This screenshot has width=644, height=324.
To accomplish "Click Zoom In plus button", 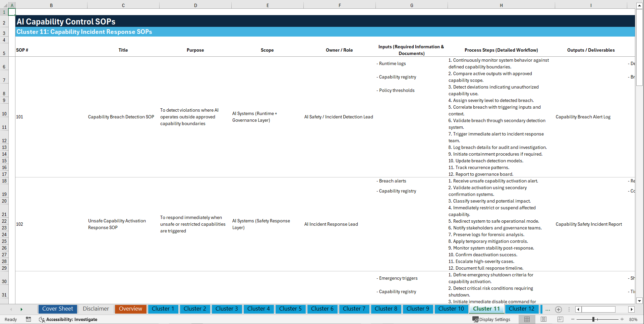I will pyautogui.click(x=623, y=319).
